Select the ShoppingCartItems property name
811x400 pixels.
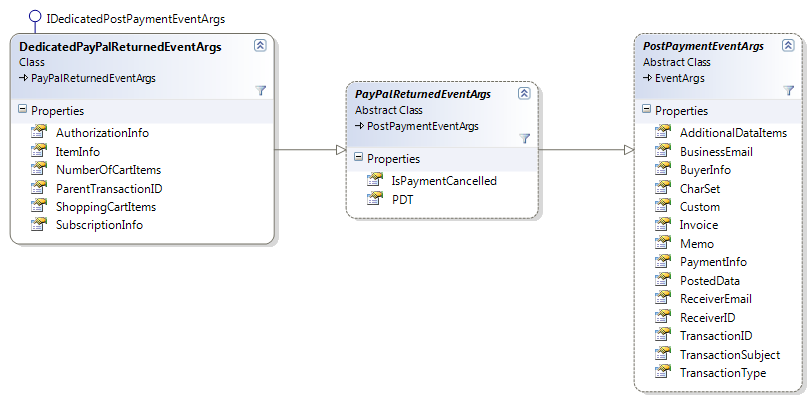click(106, 207)
